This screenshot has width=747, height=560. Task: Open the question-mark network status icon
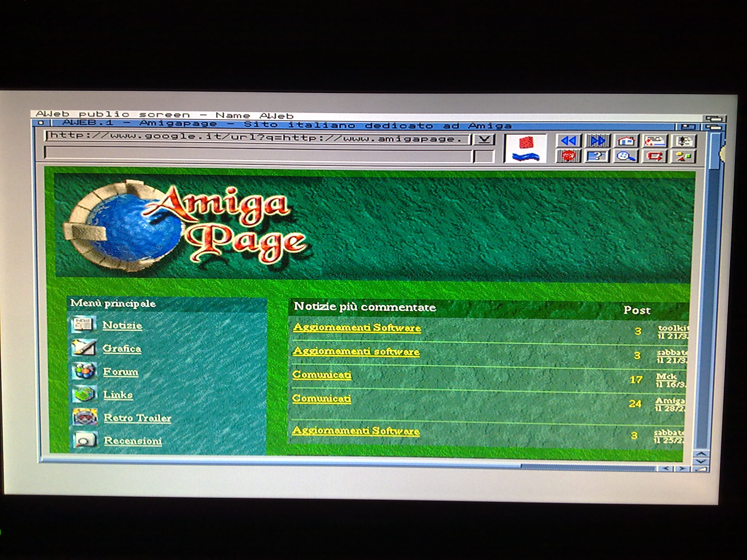point(597,156)
